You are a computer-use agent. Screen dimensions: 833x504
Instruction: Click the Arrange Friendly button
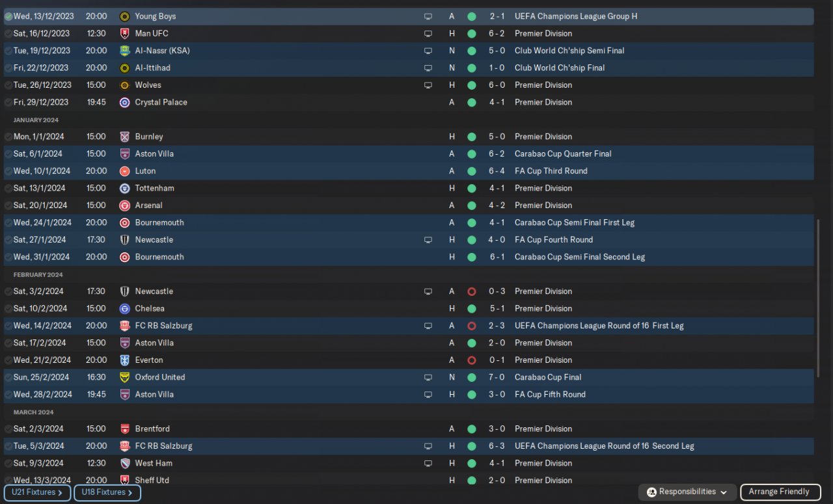click(779, 492)
